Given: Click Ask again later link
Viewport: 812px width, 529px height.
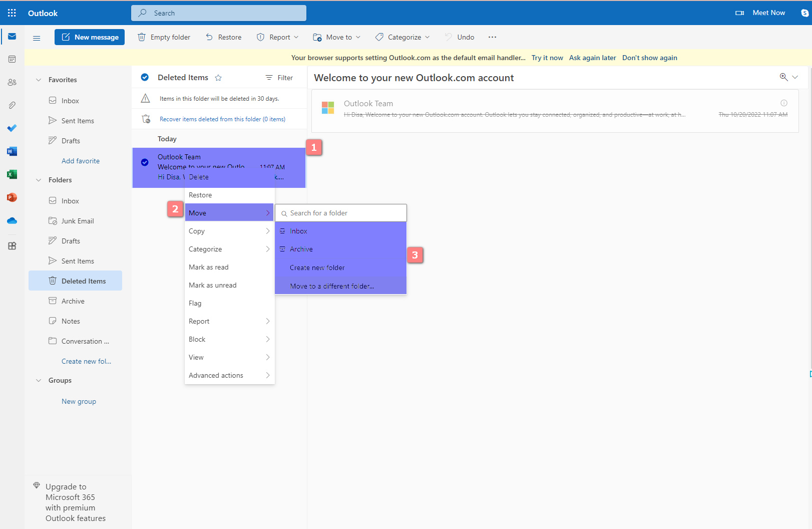Looking at the screenshot, I should point(592,58).
